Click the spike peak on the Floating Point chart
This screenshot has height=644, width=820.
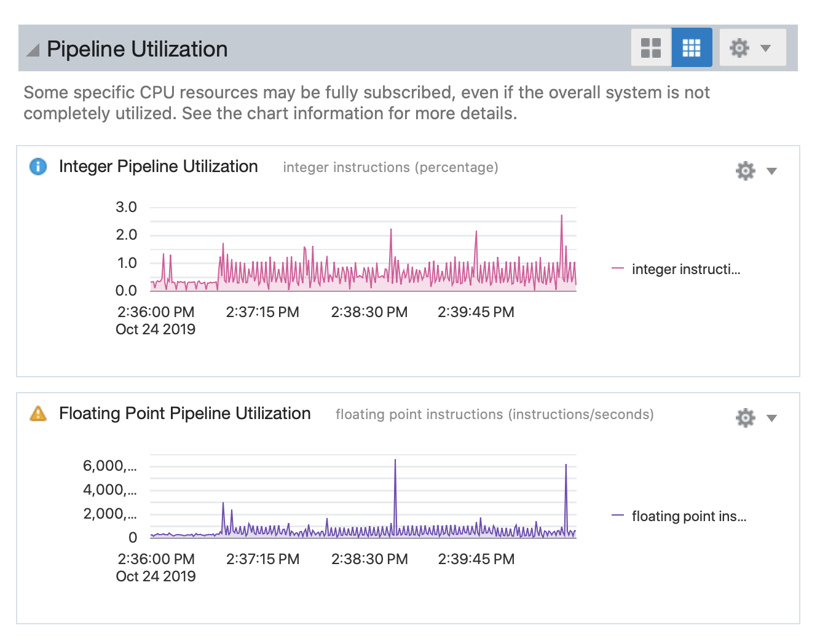tap(395, 460)
